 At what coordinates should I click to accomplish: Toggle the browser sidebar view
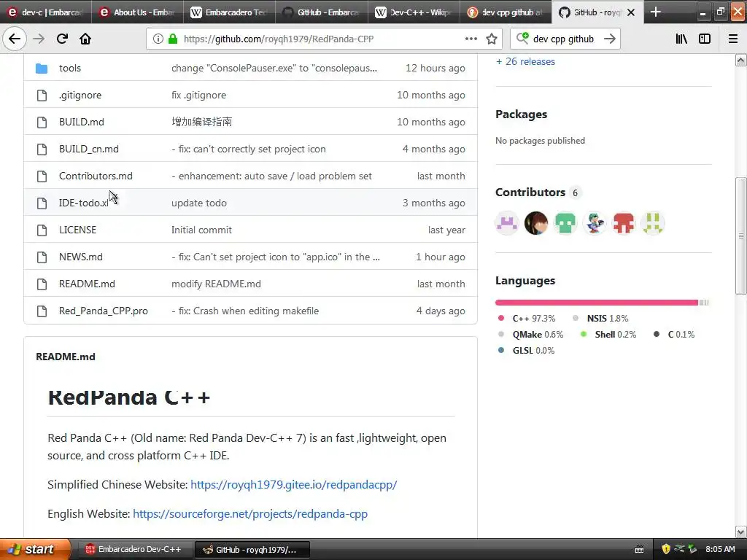click(x=705, y=39)
